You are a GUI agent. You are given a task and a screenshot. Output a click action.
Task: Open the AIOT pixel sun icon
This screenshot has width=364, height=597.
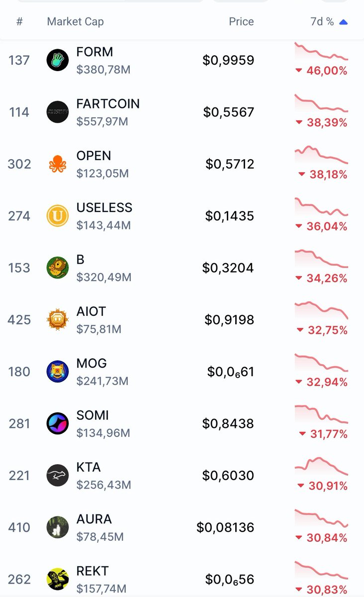[57, 319]
